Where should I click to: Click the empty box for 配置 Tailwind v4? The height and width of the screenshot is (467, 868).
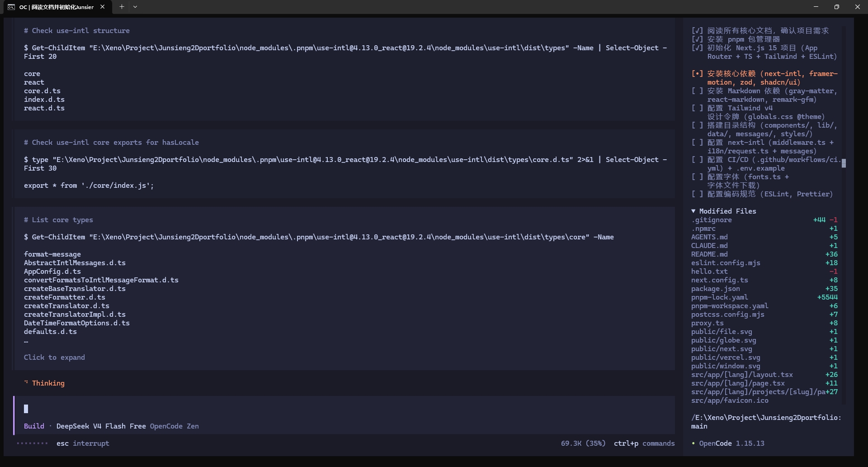697,108
